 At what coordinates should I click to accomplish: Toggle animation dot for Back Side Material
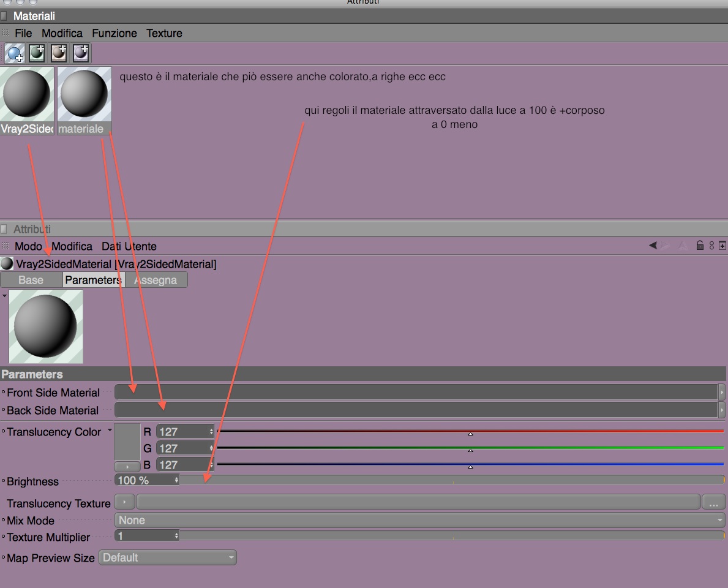[3, 410]
